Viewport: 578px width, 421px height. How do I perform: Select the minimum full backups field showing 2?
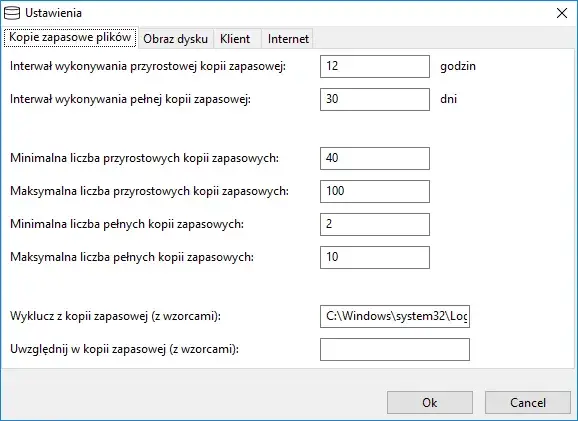(375, 224)
